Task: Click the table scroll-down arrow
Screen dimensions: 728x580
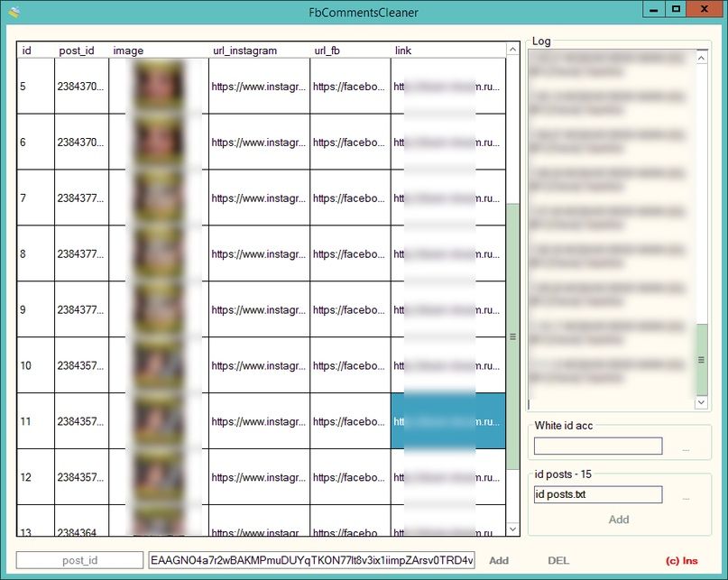Action: click(x=512, y=529)
